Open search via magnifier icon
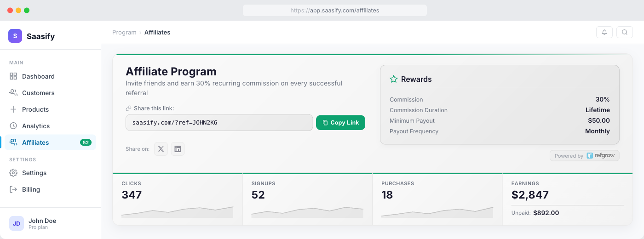The image size is (644, 239). click(624, 32)
